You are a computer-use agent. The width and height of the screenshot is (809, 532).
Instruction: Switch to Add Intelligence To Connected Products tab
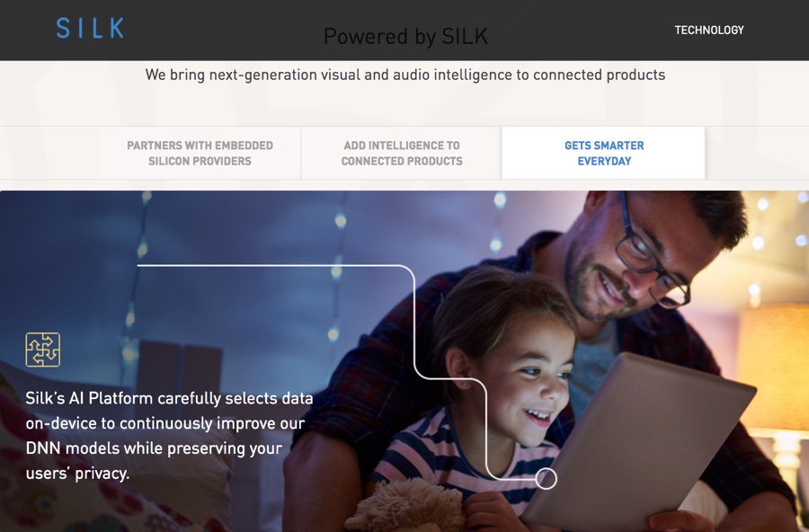(402, 154)
